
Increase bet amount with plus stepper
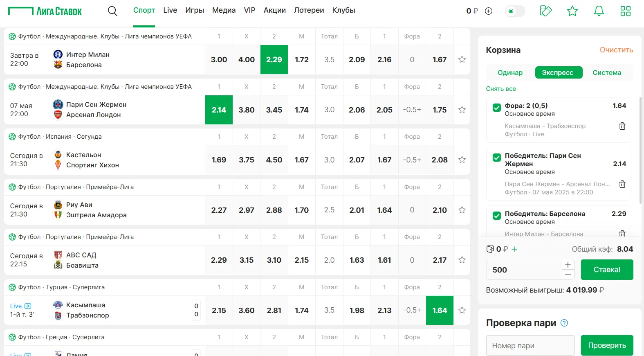pos(568,265)
